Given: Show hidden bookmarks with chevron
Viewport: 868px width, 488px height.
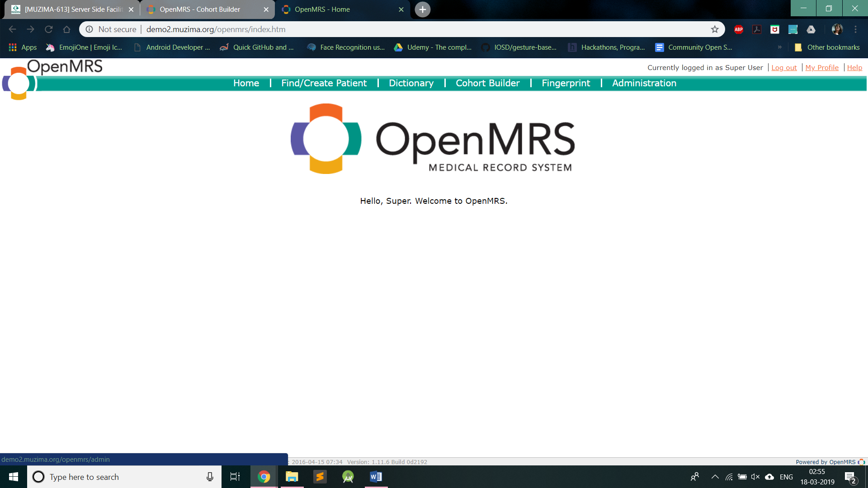Looking at the screenshot, I should pos(780,47).
